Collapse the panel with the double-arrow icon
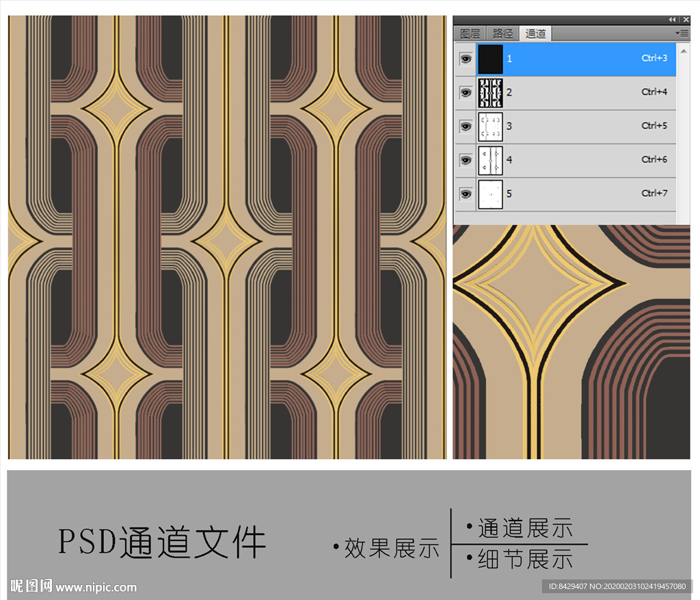The image size is (700, 600). tap(672, 20)
